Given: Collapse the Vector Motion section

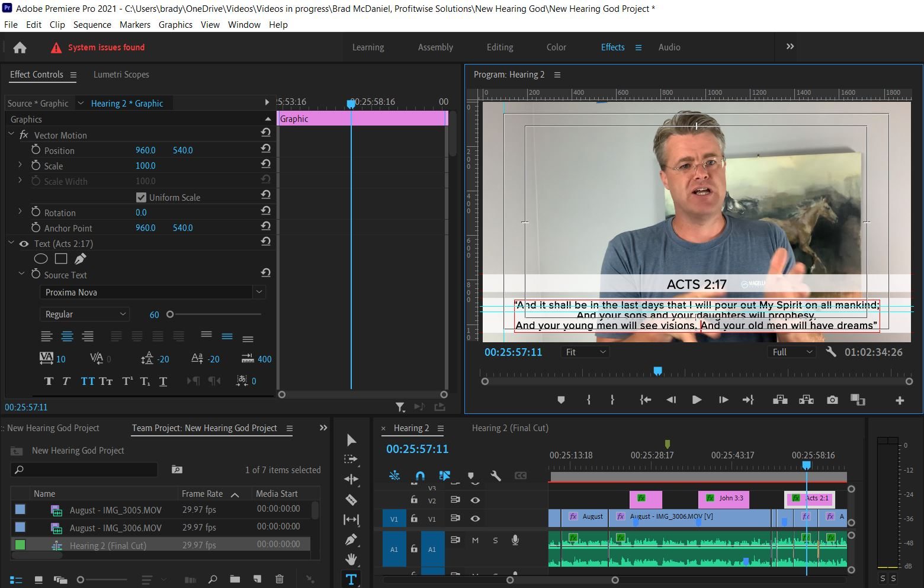Looking at the screenshot, I should pyautogui.click(x=11, y=134).
